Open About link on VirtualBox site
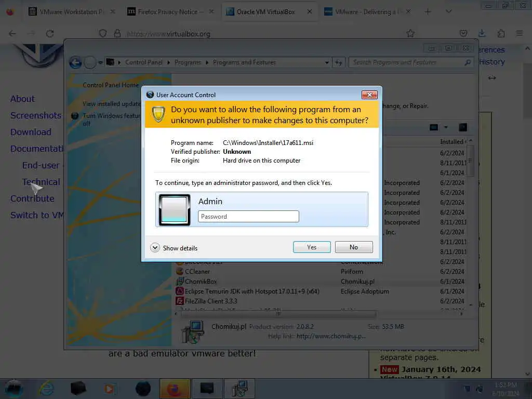 22,99
